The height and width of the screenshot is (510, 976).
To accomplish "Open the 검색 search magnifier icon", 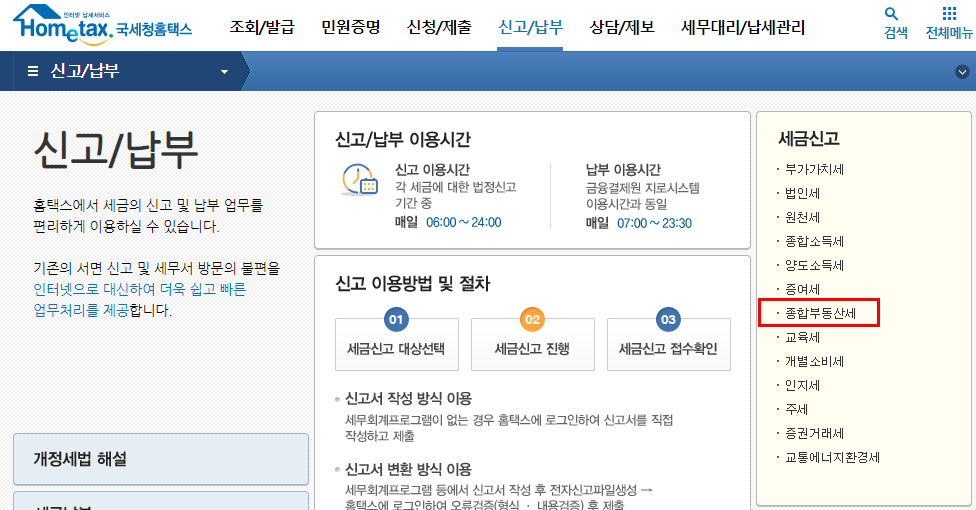I will click(891, 14).
